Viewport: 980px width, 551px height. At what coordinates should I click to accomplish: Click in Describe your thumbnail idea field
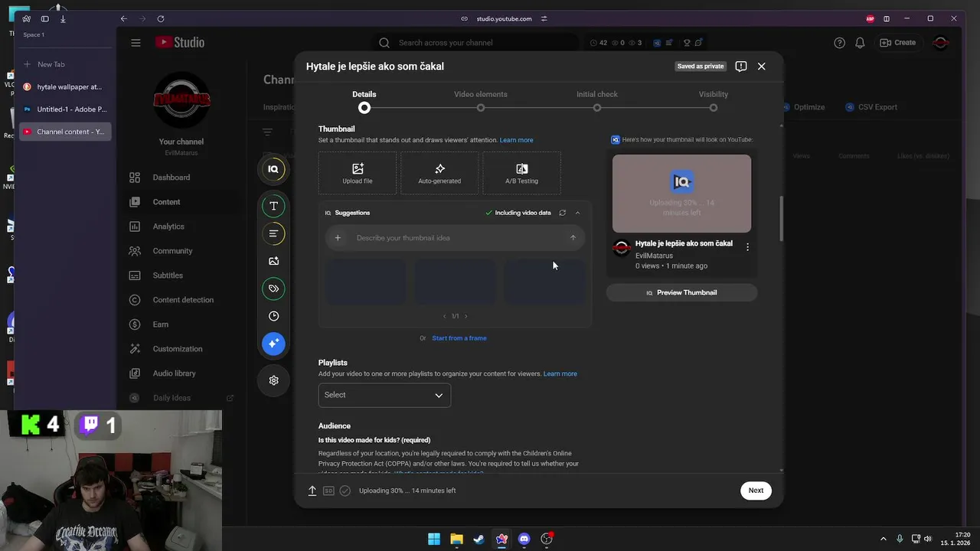click(456, 238)
